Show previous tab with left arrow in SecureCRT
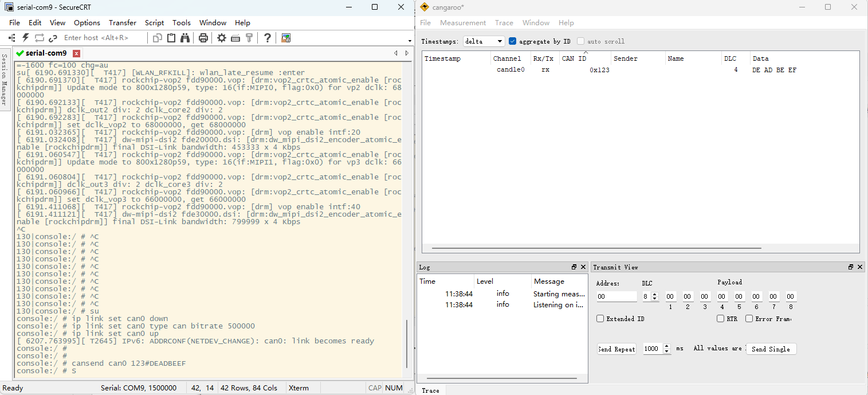 coord(396,53)
